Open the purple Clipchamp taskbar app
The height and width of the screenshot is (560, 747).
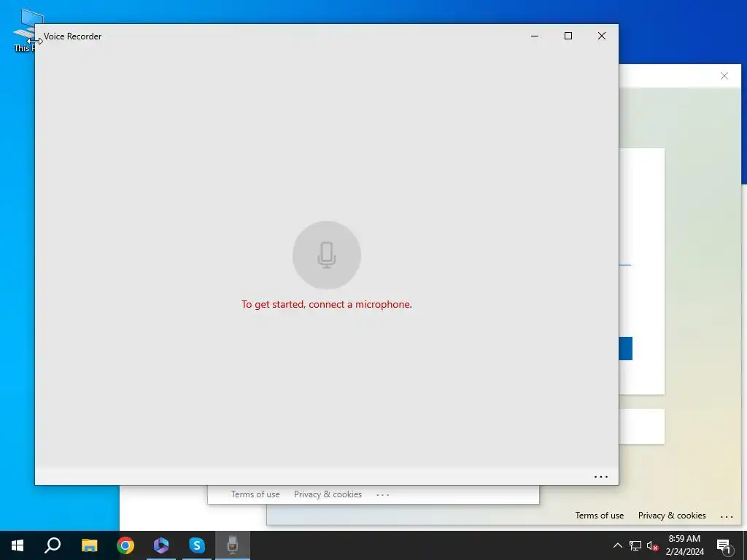tap(161, 545)
